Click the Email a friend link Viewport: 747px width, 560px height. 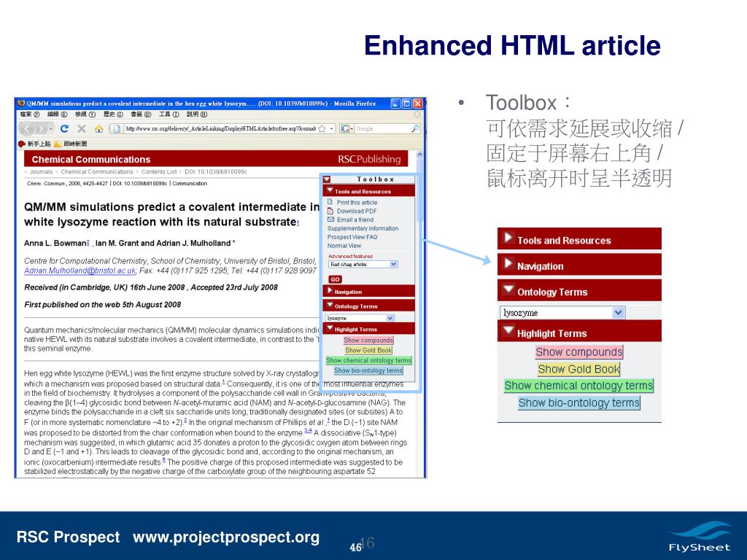pos(355,219)
